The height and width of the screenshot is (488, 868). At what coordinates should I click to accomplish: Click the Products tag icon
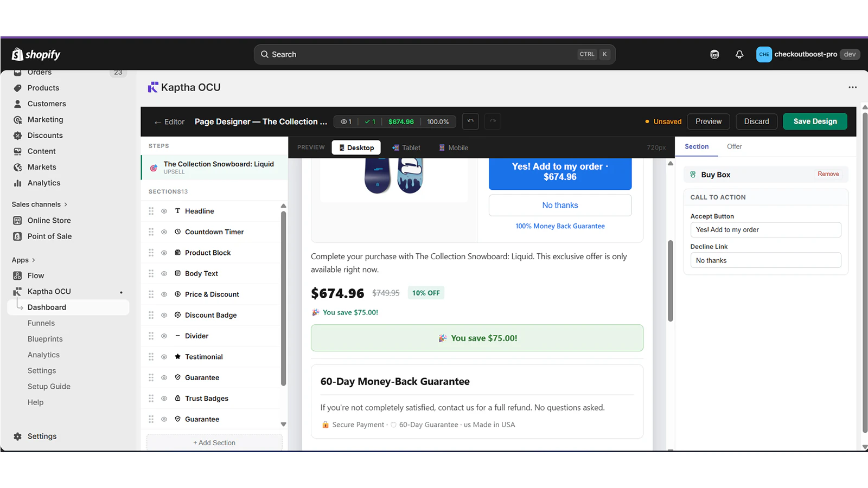(18, 88)
